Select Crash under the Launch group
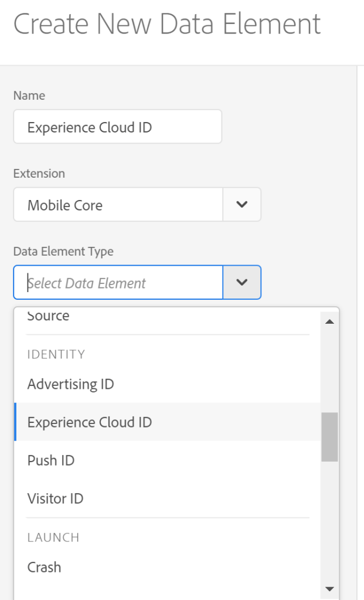The image size is (364, 600). 44,567
